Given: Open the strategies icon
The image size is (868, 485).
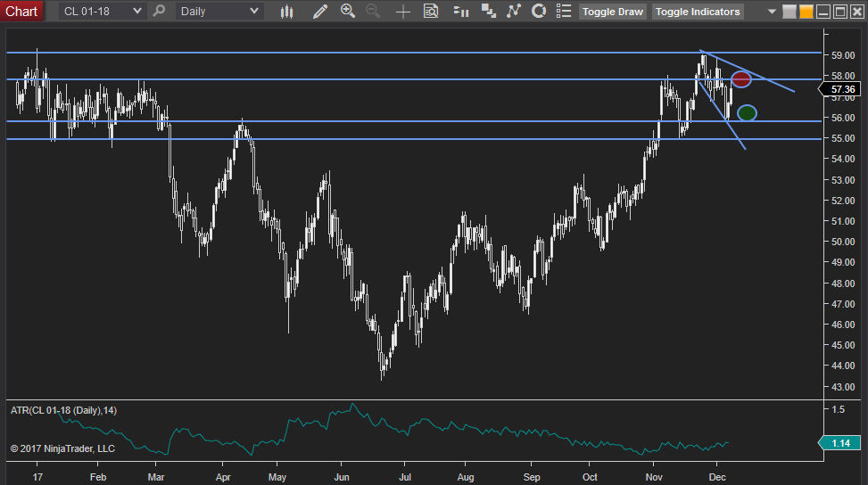Looking at the screenshot, I should pyautogui.click(x=488, y=11).
